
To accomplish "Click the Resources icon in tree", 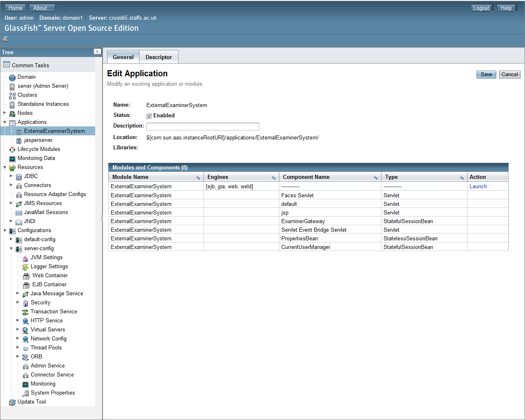I will pos(12,167).
